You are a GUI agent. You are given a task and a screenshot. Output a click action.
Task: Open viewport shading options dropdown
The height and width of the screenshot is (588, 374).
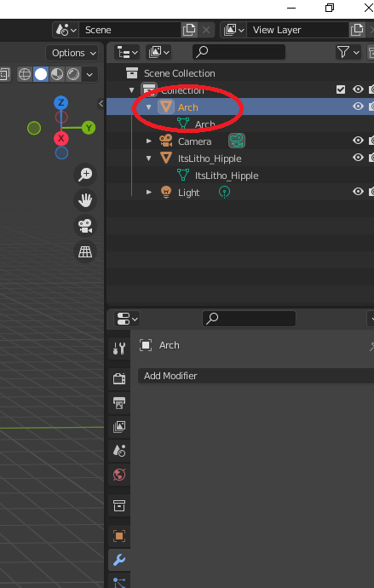click(x=89, y=74)
